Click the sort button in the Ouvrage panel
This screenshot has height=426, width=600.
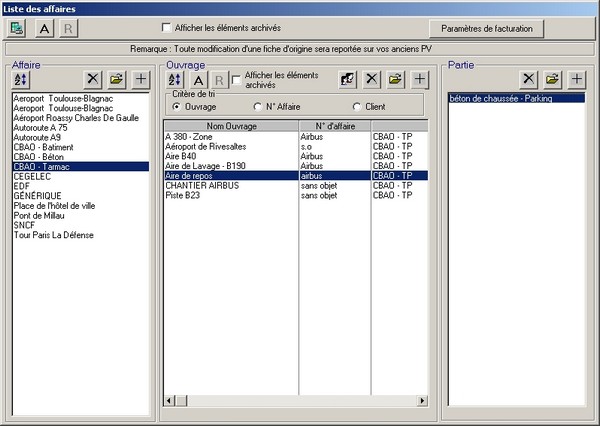[175, 79]
